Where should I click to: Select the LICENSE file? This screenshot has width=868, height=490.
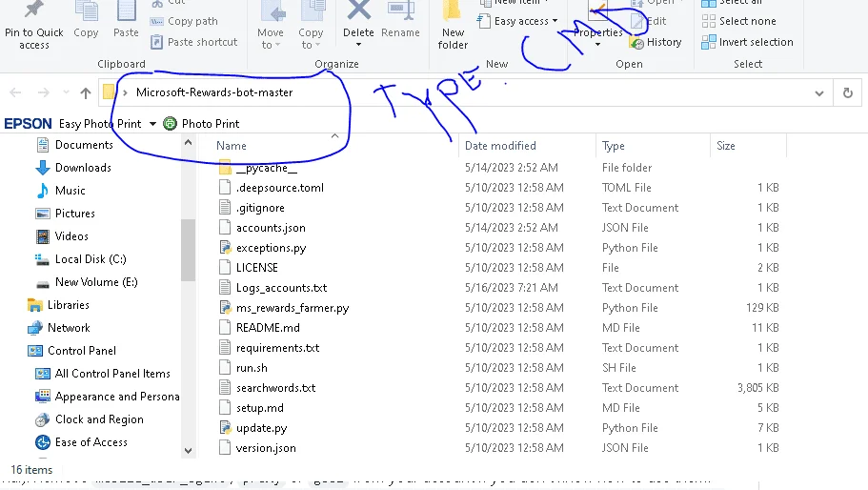(x=257, y=268)
